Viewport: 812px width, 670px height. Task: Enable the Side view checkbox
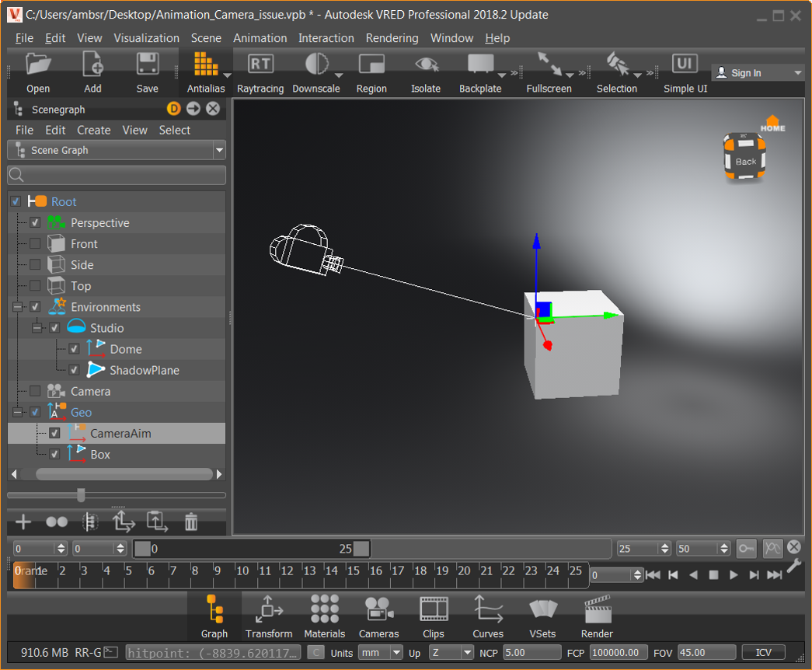click(x=35, y=265)
